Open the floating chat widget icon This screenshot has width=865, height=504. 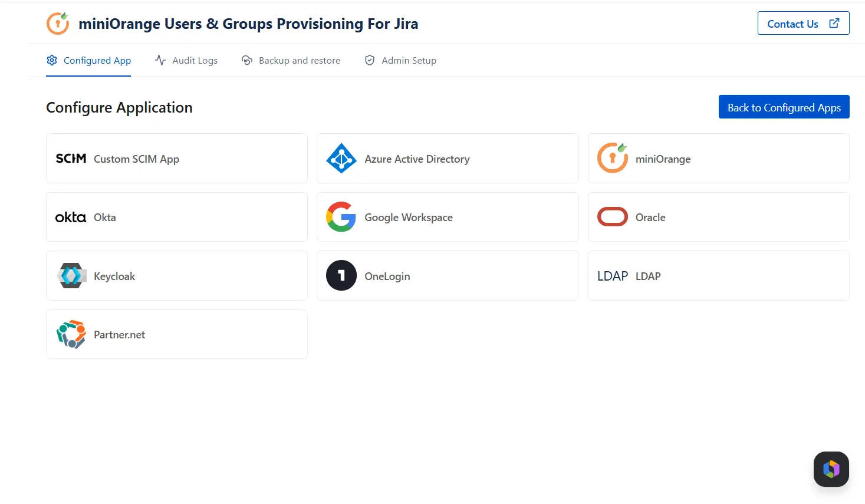click(x=831, y=469)
